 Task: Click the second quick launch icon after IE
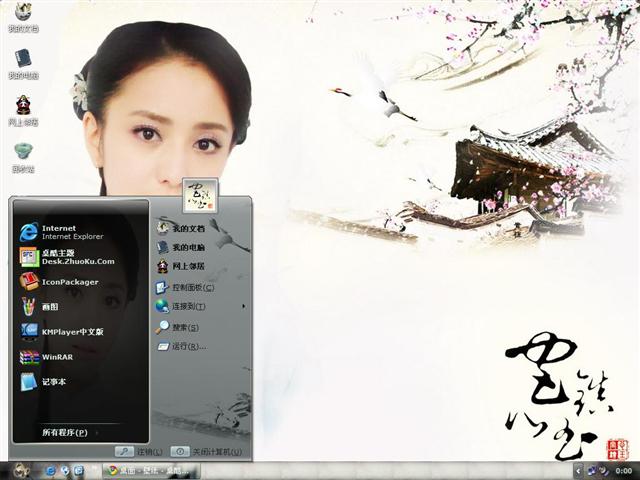pos(65,471)
